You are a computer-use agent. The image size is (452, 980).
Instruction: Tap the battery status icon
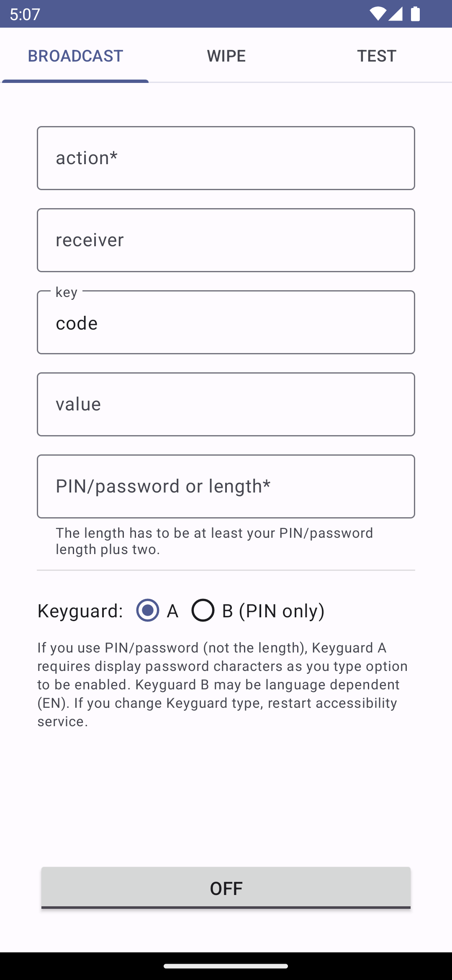click(415, 14)
